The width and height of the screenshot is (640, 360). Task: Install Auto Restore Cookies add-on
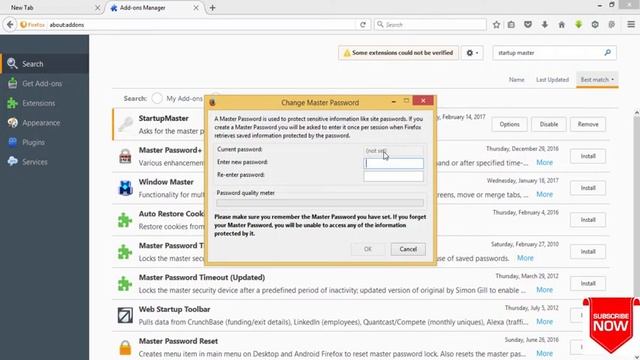pyautogui.click(x=588, y=220)
